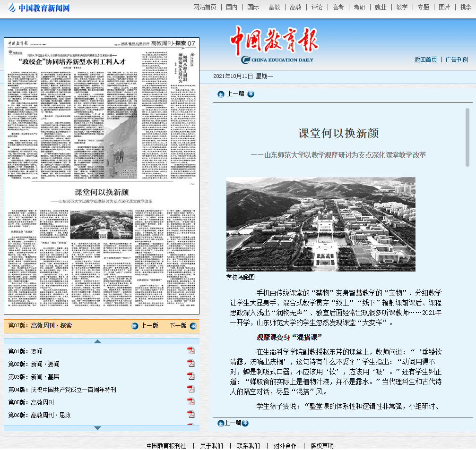Screen dimensions: 476x450
Task: Click the next page (下一版) arrow icon
Action: coord(193,326)
